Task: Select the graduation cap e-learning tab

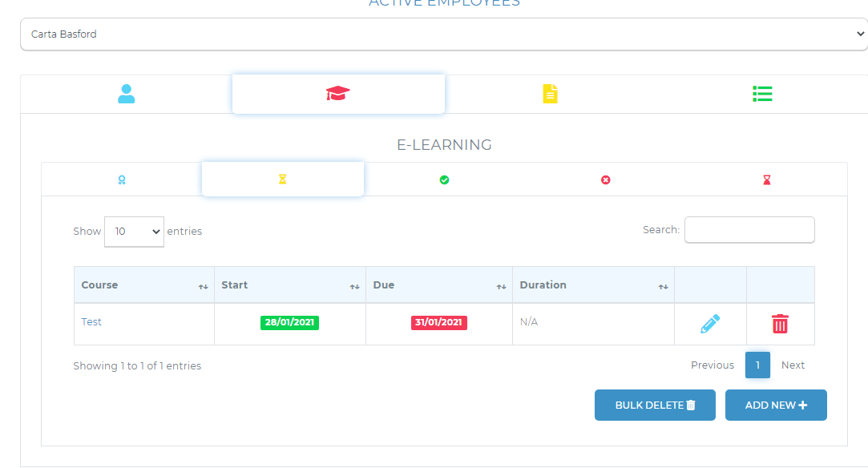Action: [x=338, y=94]
